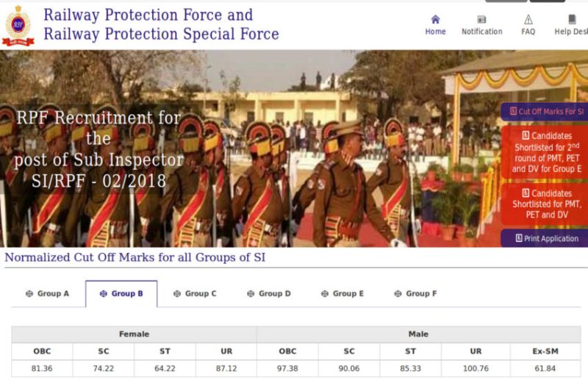Click the Home house icon
Viewport: 588px width, 380px height.
(x=435, y=19)
